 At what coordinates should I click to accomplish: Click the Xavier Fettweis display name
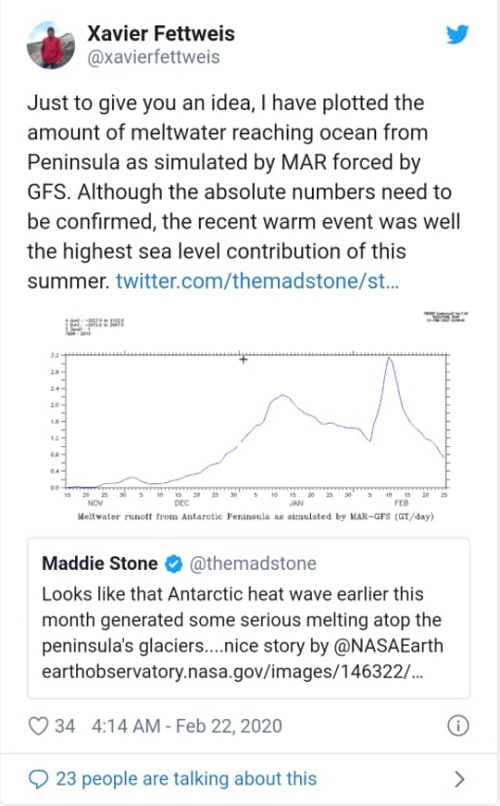tap(161, 34)
